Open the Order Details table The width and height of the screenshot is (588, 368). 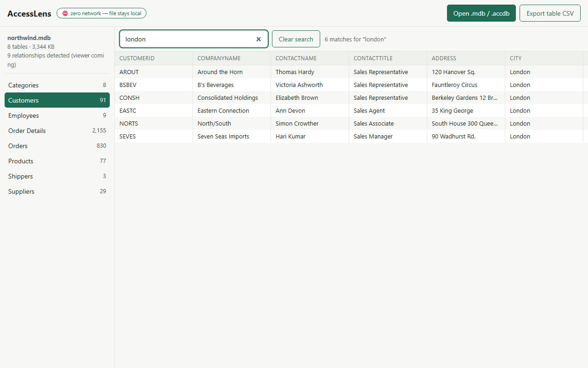pos(57,131)
